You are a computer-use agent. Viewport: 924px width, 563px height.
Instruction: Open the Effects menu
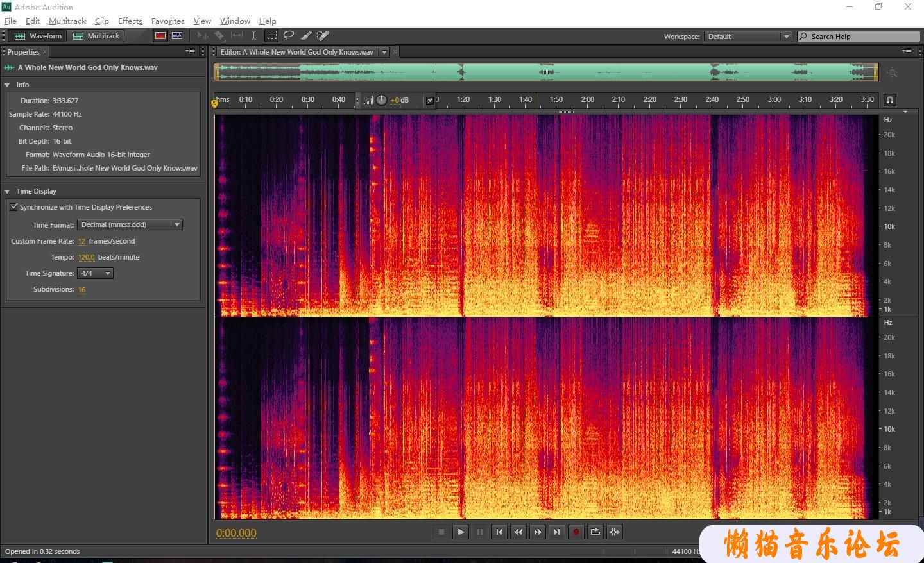(x=130, y=21)
